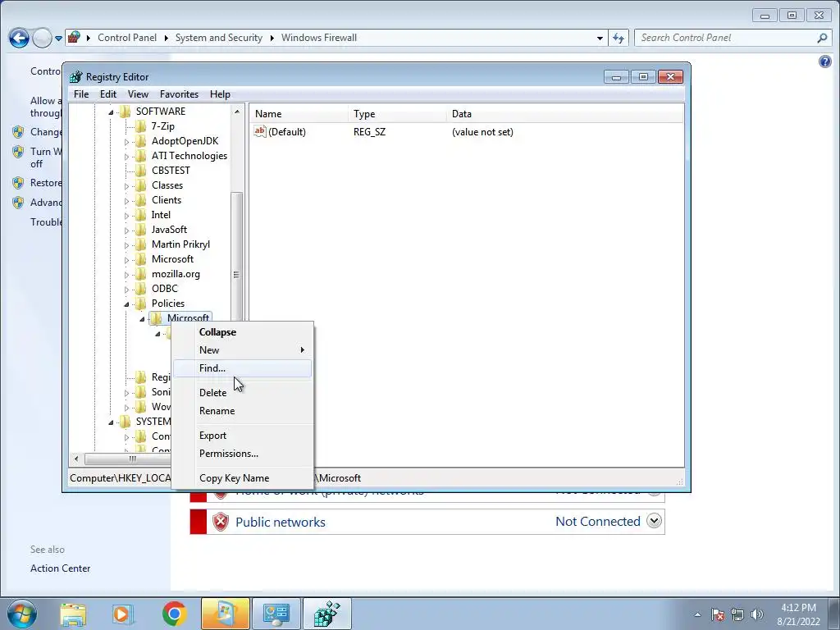The width and height of the screenshot is (840, 630).
Task: Open the New submenu in context menu
Action: [x=242, y=349]
